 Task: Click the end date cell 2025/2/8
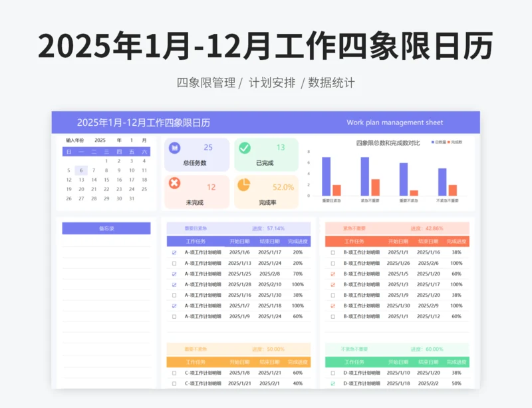coord(270,274)
